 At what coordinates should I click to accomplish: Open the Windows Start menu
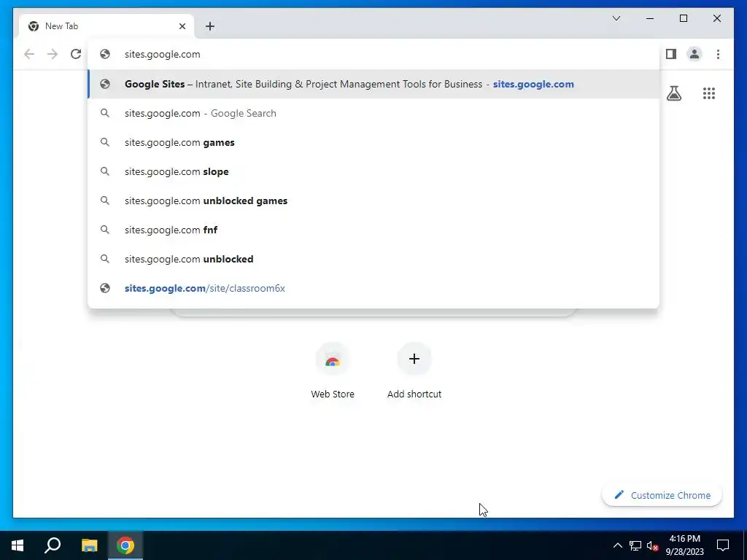point(18,545)
